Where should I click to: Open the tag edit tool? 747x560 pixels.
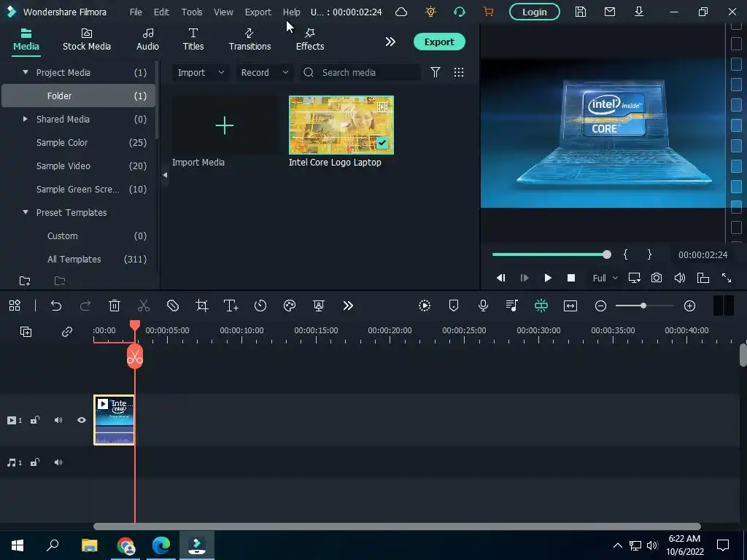click(x=173, y=306)
